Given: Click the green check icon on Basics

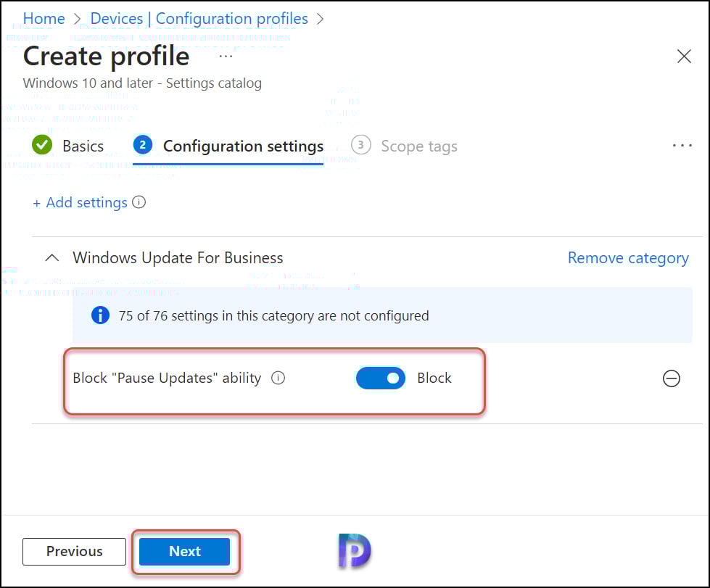Looking at the screenshot, I should tap(42, 145).
